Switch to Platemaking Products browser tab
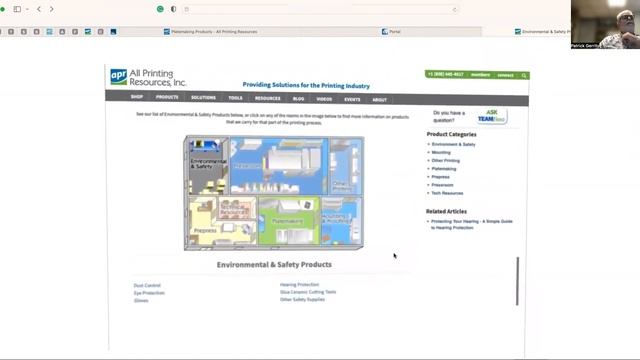Image resolution: width=640 pixels, height=360 pixels. (210, 31)
